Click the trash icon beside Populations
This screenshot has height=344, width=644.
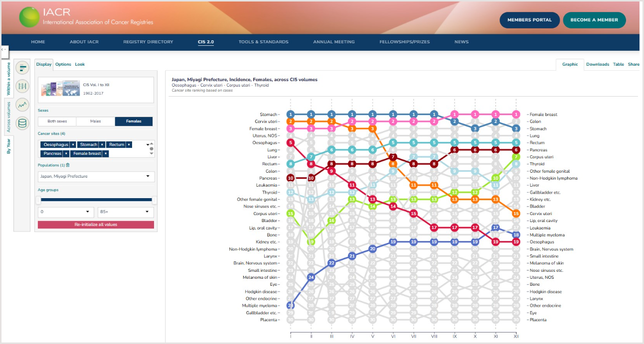[68, 165]
